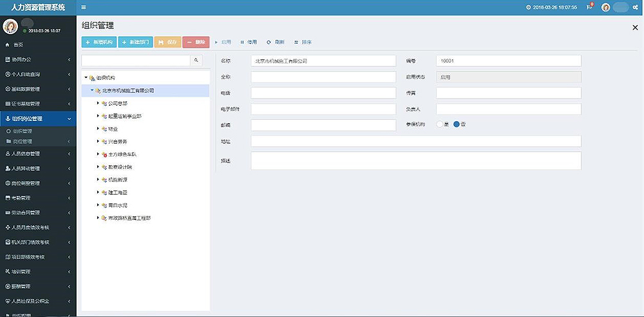The width and height of the screenshot is (644, 317).
Task: Click the anchor icon of 组织岗位管理
Action: coord(7,119)
